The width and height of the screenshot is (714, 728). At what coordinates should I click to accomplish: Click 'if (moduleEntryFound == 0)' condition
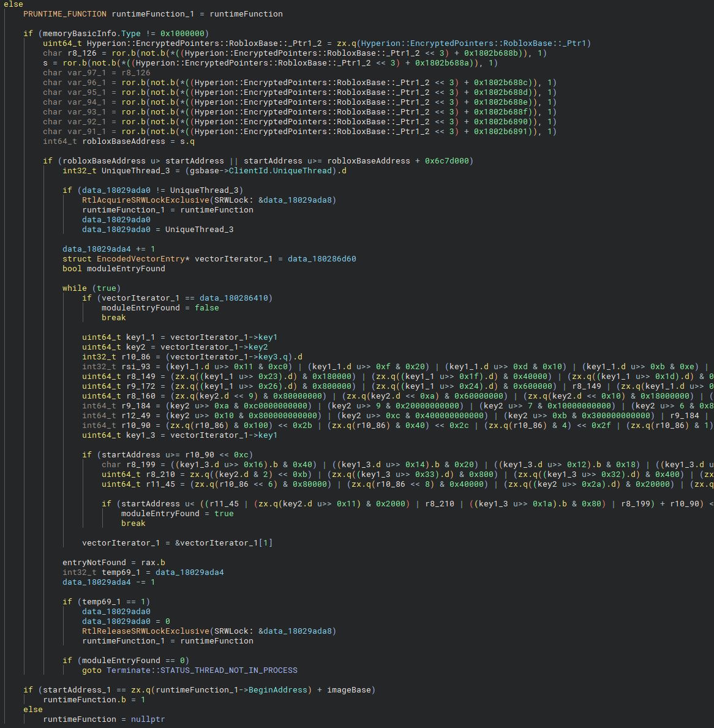[x=126, y=660]
